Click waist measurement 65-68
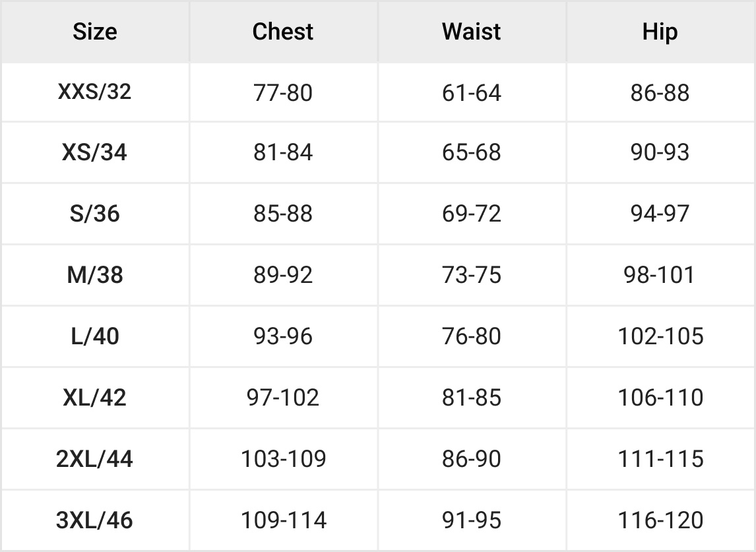This screenshot has width=756, height=552. pos(472,153)
